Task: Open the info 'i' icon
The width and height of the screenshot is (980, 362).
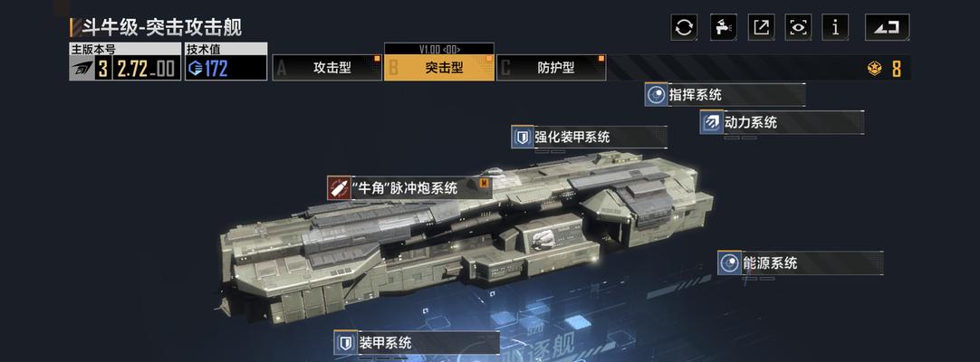Action: 836,27
